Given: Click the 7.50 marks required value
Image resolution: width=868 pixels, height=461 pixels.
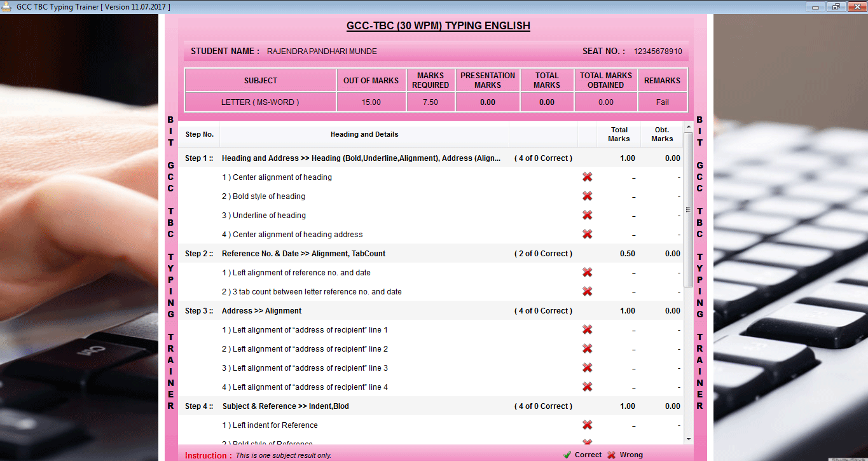Looking at the screenshot, I should 431,102.
